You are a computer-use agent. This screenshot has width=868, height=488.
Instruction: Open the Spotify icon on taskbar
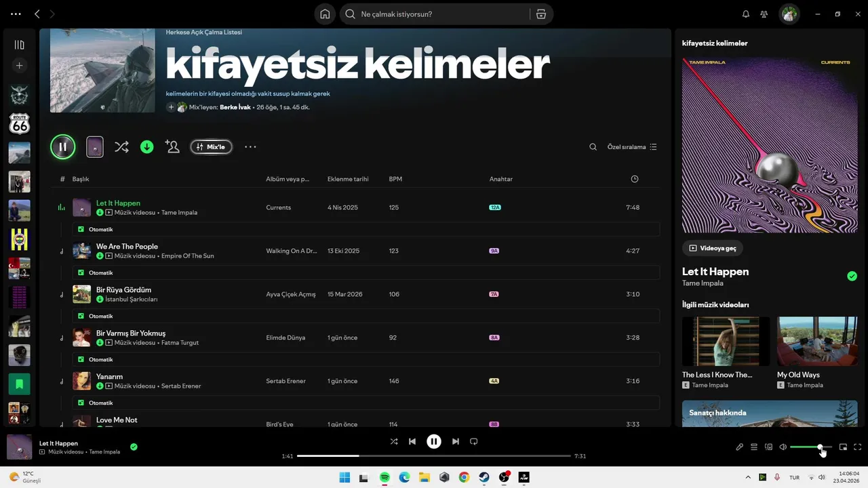(384, 477)
